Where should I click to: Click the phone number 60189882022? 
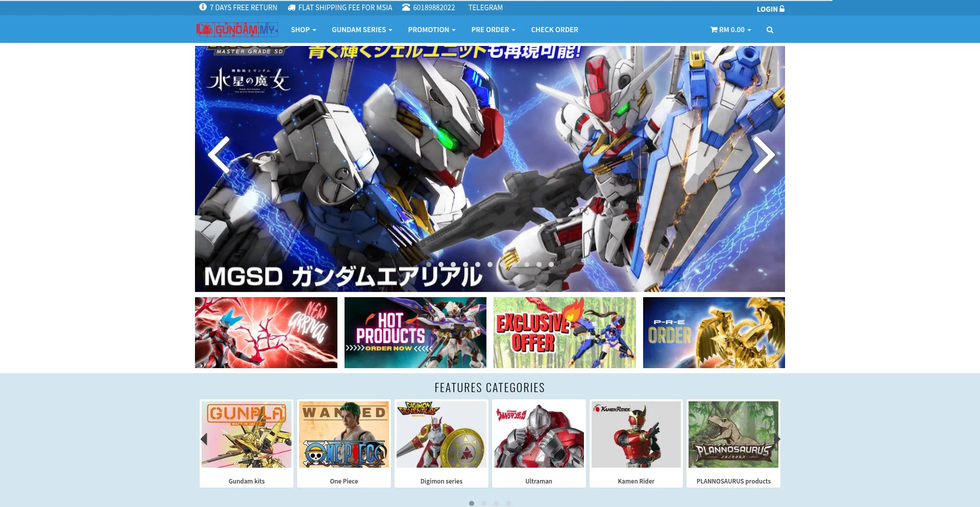coord(433,8)
